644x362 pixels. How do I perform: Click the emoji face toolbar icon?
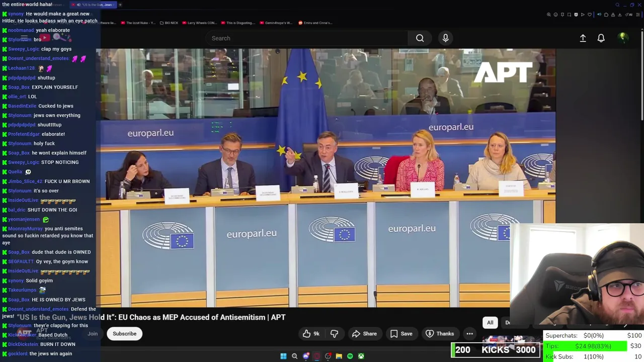point(555,15)
